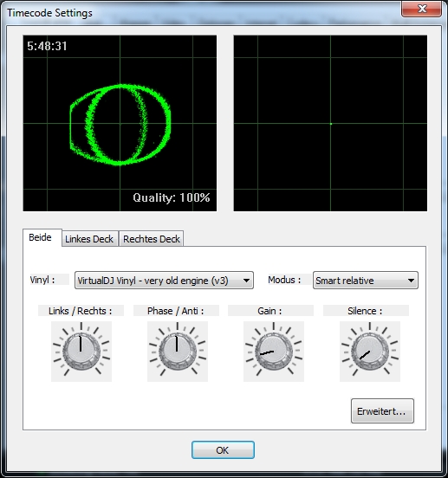This screenshot has width=448, height=478.
Task: Click the 5:48:31 timecode position display
Action: 47,46
